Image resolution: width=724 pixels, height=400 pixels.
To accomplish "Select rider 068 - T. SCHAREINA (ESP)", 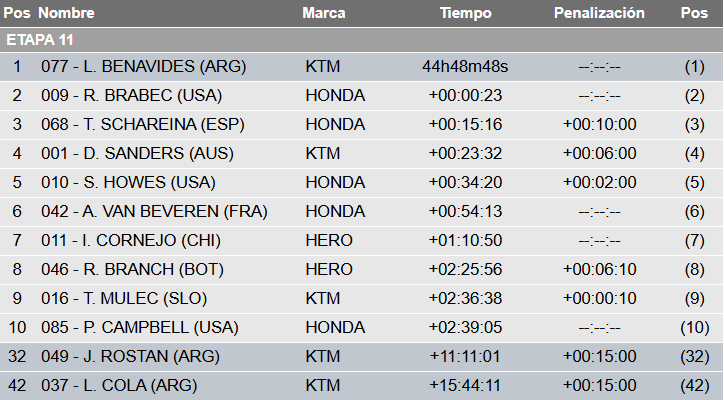I will [x=142, y=125].
